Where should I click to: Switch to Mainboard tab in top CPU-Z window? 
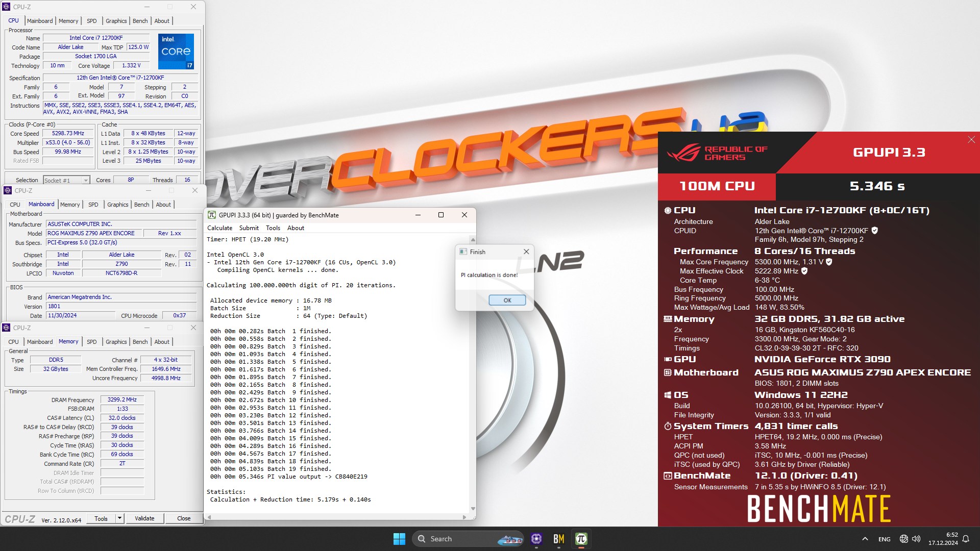(40, 21)
